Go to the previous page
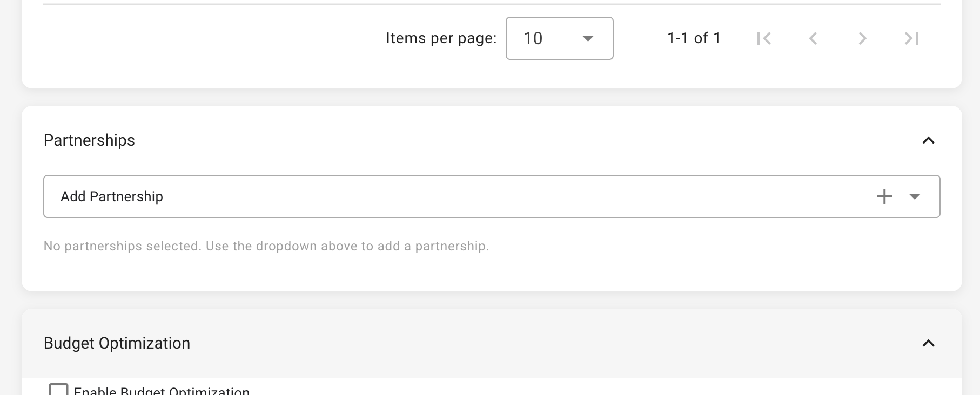980x395 pixels. pyautogui.click(x=813, y=38)
